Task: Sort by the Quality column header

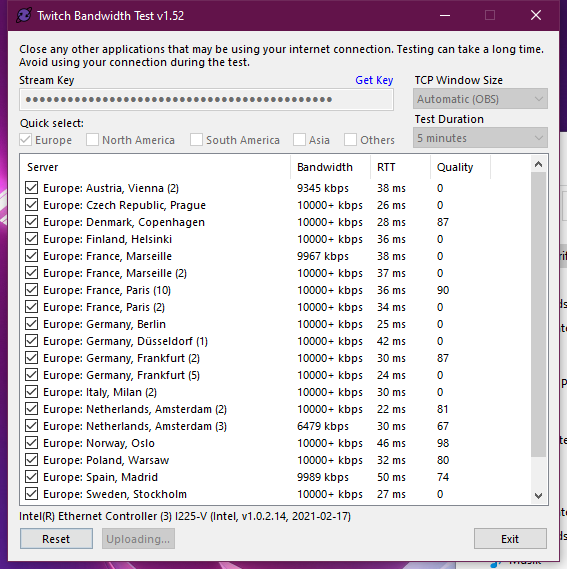Action: pyautogui.click(x=460, y=167)
